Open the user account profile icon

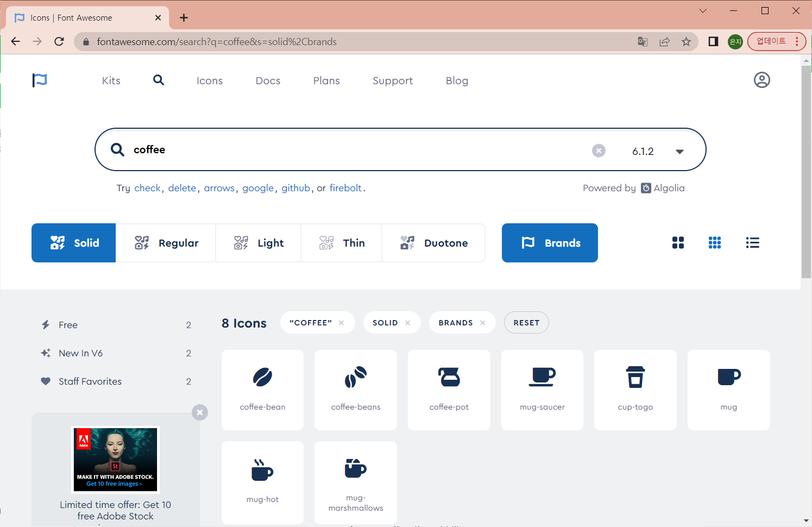point(762,80)
